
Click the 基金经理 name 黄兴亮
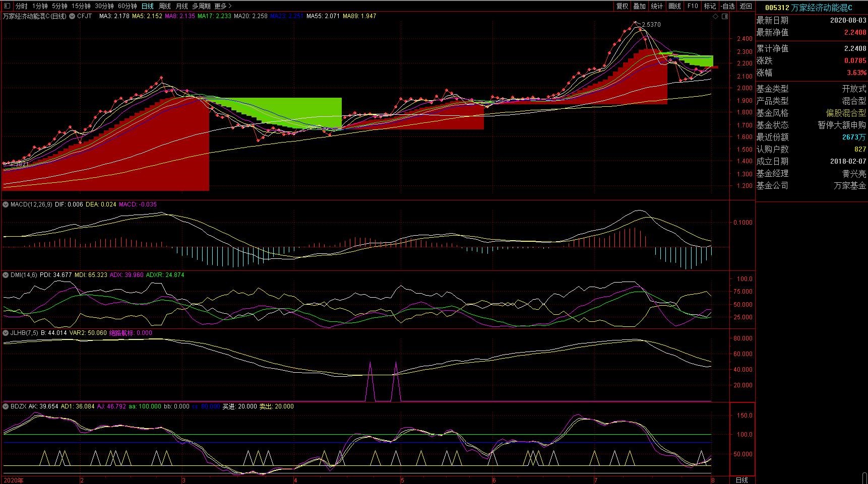[854, 173]
